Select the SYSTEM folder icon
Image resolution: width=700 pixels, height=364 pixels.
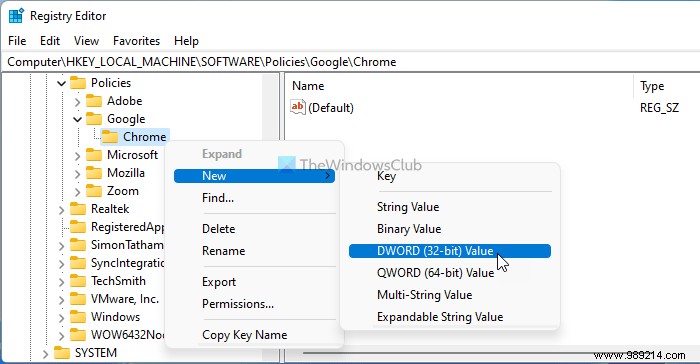tap(62, 353)
